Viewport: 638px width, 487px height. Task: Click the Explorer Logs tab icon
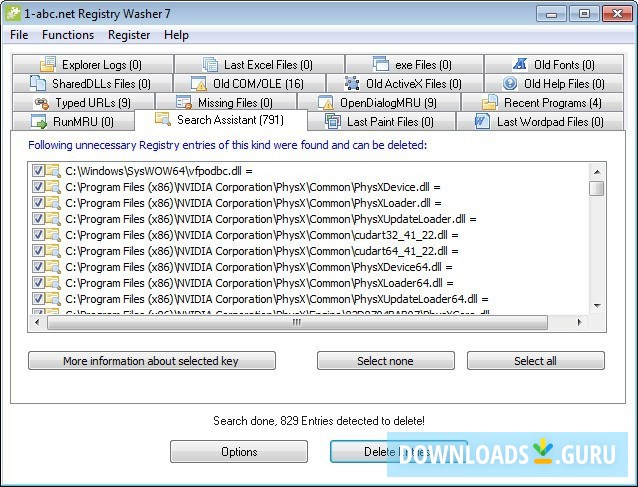[48, 64]
